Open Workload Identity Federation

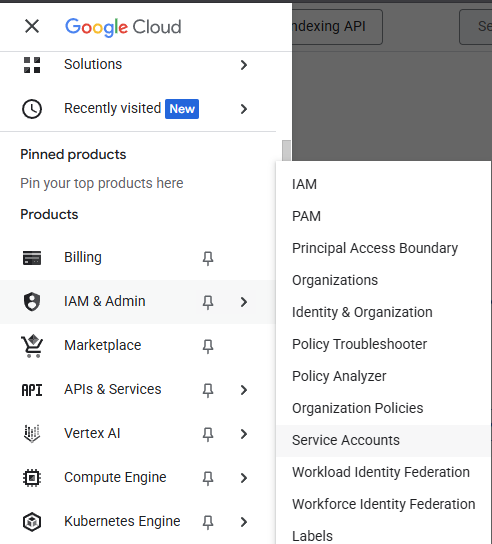coord(381,472)
